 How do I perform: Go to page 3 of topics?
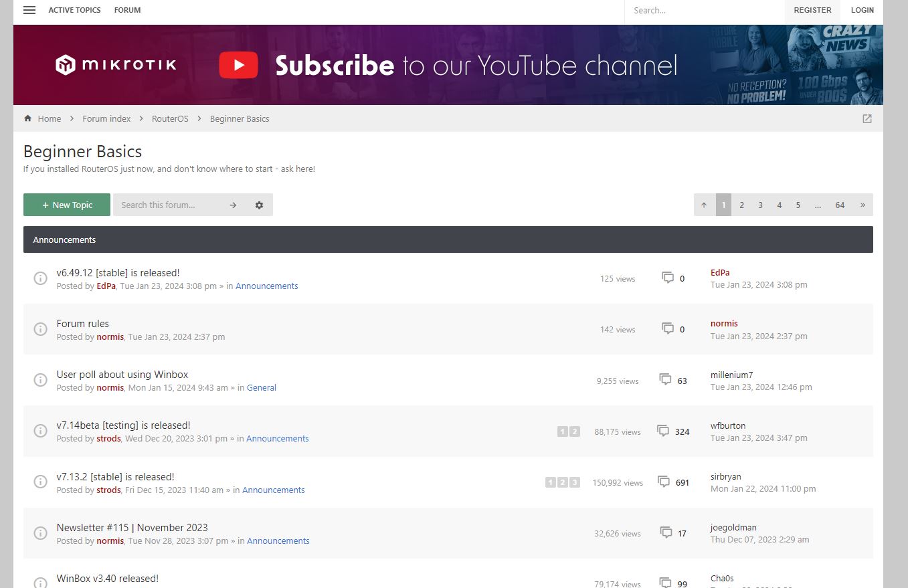[x=760, y=205]
